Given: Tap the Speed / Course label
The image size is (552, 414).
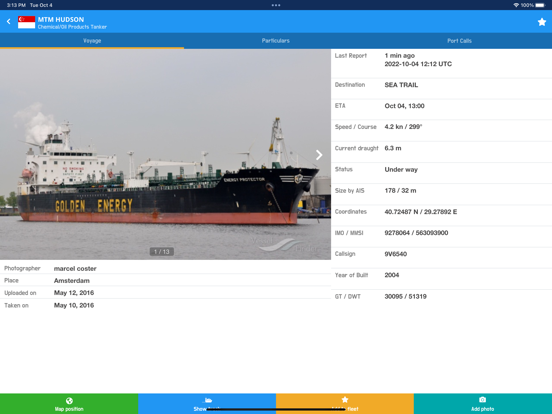Looking at the screenshot, I should click(x=356, y=127).
